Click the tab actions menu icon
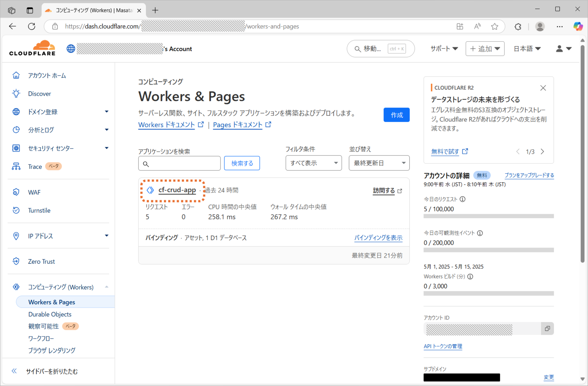This screenshot has height=386, width=588. click(x=30, y=10)
